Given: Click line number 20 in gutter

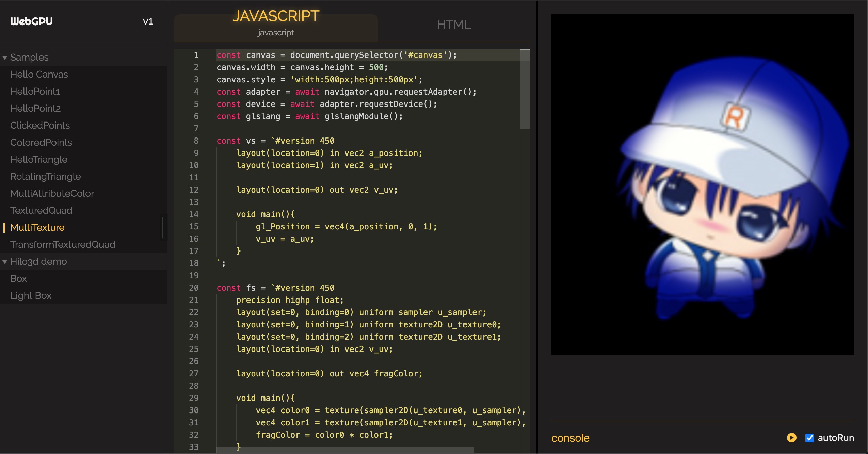Looking at the screenshot, I should click(x=194, y=288).
